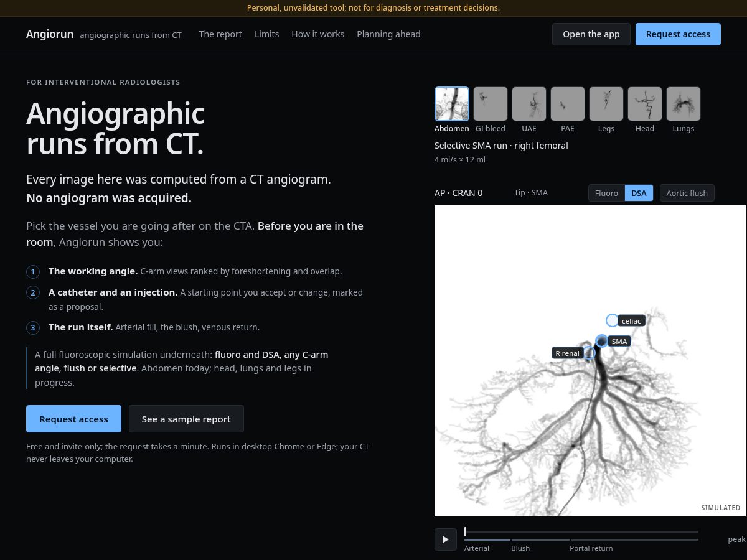Click the Angiorun logo text
The height and width of the screenshot is (560, 747).
click(50, 34)
